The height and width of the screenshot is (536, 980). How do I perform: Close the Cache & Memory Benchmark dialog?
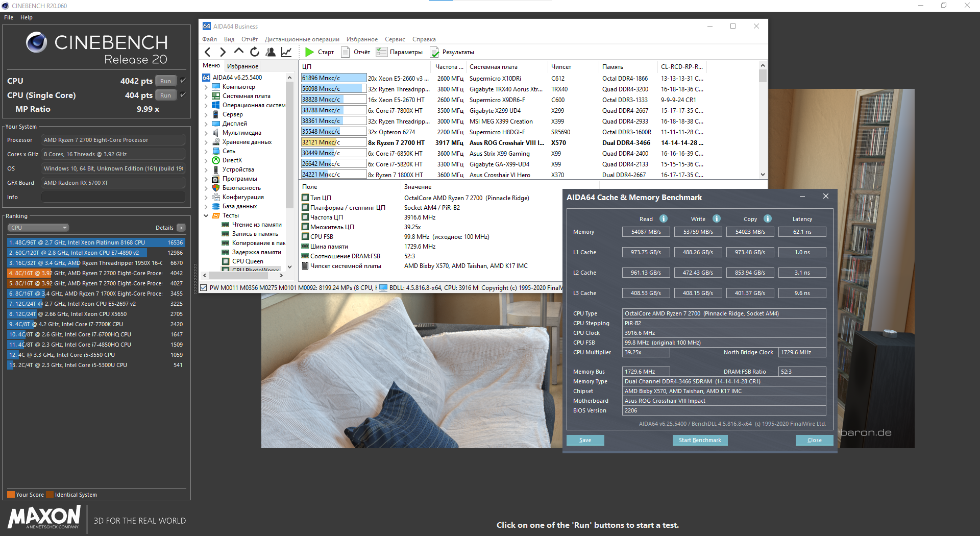pos(814,440)
